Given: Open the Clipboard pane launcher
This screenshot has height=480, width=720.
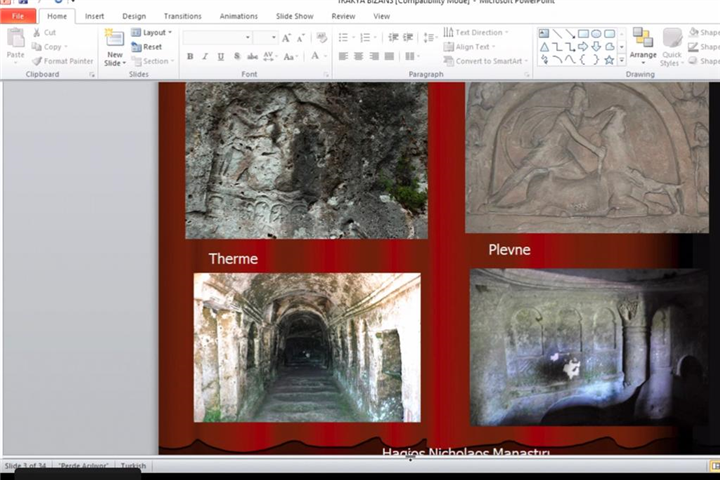Looking at the screenshot, I should point(92,74).
